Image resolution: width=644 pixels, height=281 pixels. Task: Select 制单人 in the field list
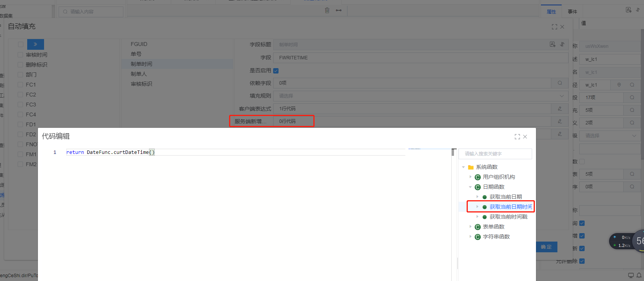tap(139, 74)
